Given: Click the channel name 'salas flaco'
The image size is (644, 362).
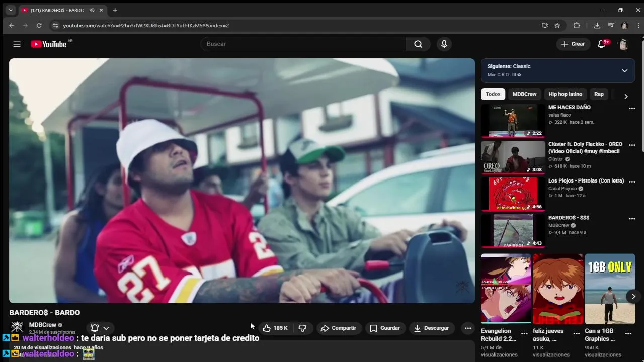Looking at the screenshot, I should 559,115.
